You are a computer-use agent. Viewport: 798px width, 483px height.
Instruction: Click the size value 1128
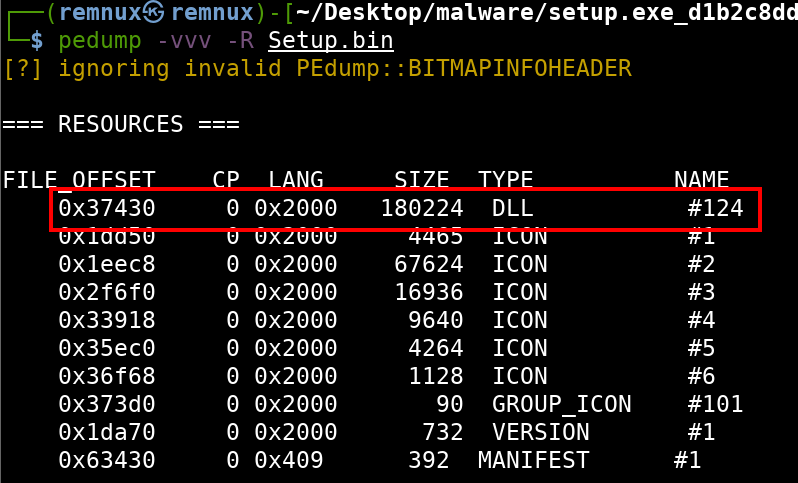coord(436,376)
